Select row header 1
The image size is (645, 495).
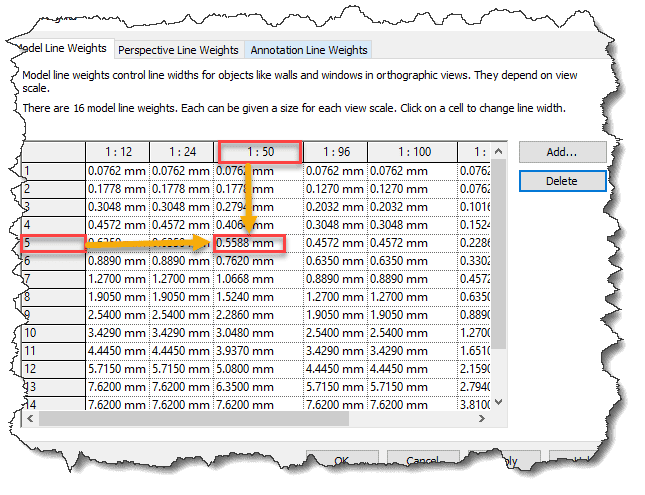tap(53, 171)
